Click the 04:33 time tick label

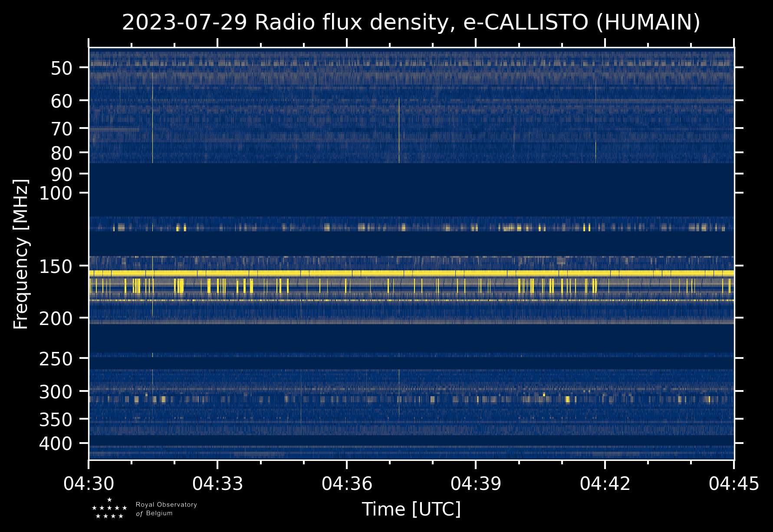[x=218, y=483]
